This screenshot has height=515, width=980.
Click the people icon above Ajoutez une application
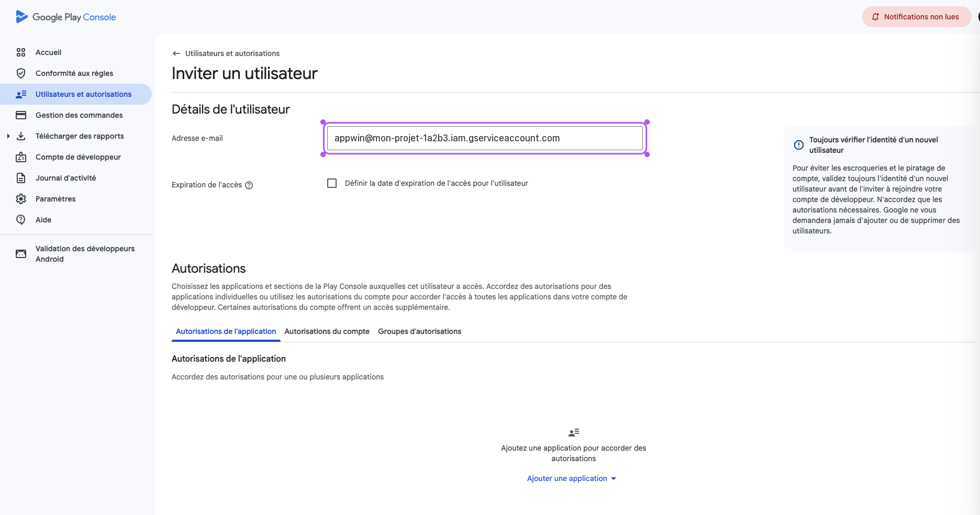[x=574, y=432]
